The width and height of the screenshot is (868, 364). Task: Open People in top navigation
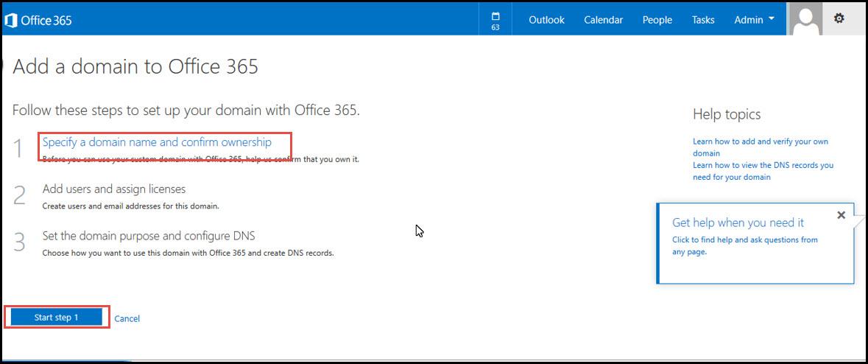(x=657, y=20)
